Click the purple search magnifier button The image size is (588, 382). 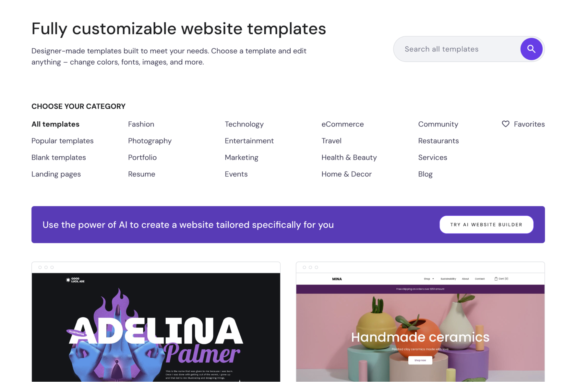click(x=531, y=49)
